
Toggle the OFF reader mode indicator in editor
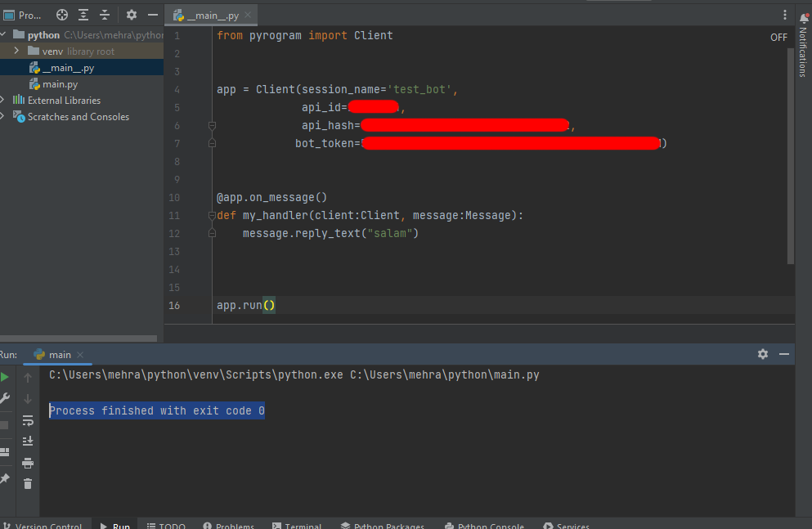click(778, 37)
